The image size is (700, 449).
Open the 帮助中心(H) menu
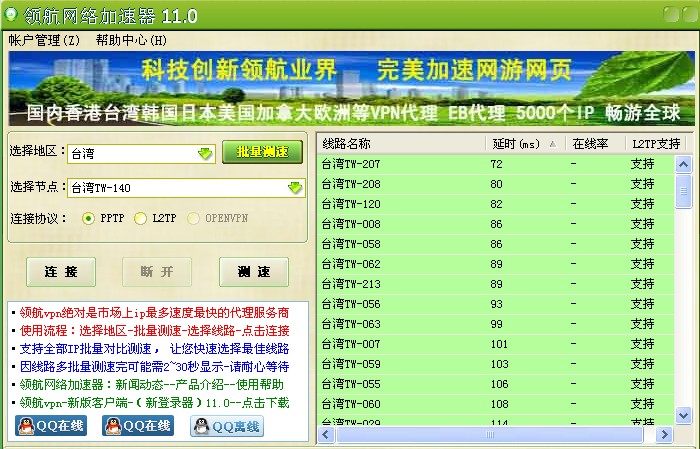coord(131,41)
